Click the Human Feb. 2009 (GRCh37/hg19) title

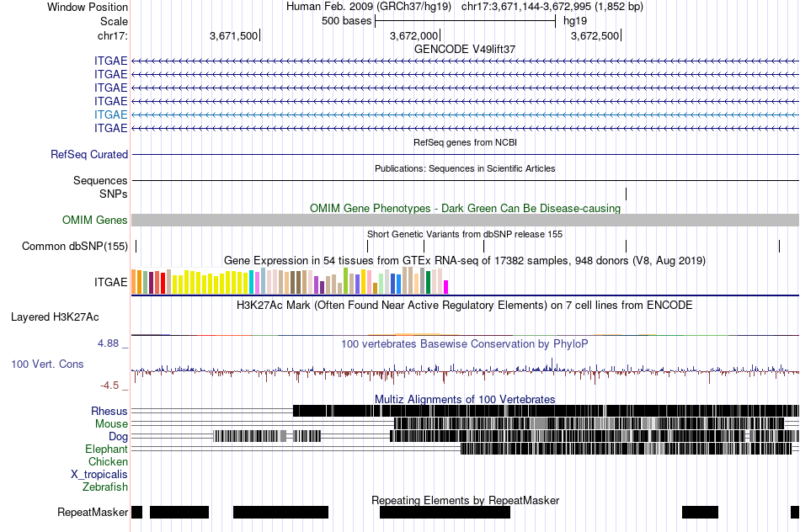point(369,7)
